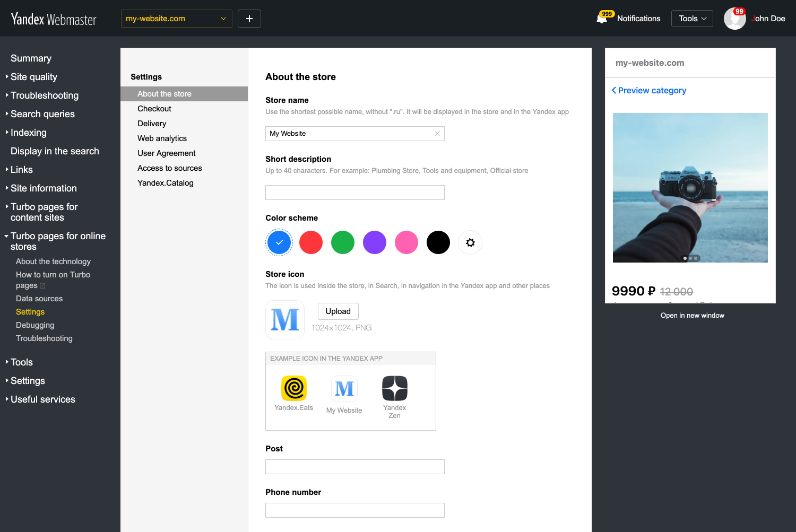Click the camera product image
Image resolution: width=796 pixels, height=532 pixels.
point(690,188)
